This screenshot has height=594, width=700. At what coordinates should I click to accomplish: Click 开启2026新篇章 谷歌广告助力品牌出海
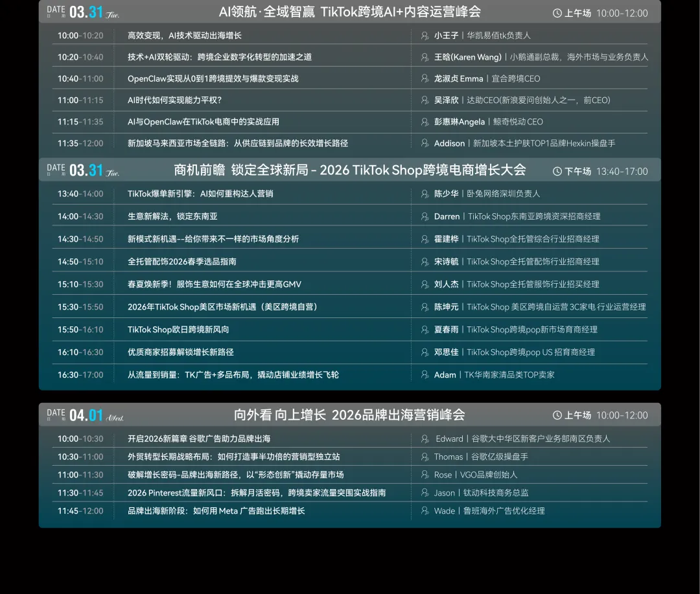click(x=199, y=439)
